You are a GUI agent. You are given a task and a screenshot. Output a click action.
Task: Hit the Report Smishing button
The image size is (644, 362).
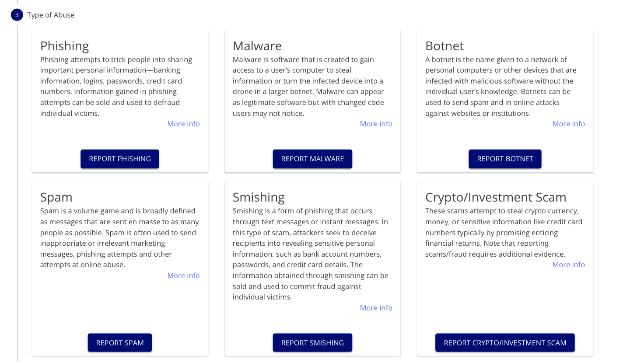[312, 343]
